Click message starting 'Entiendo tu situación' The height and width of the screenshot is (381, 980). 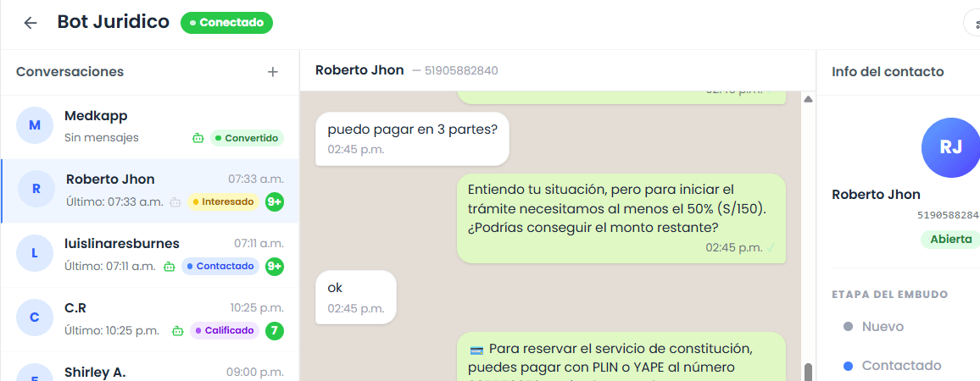coord(621,218)
